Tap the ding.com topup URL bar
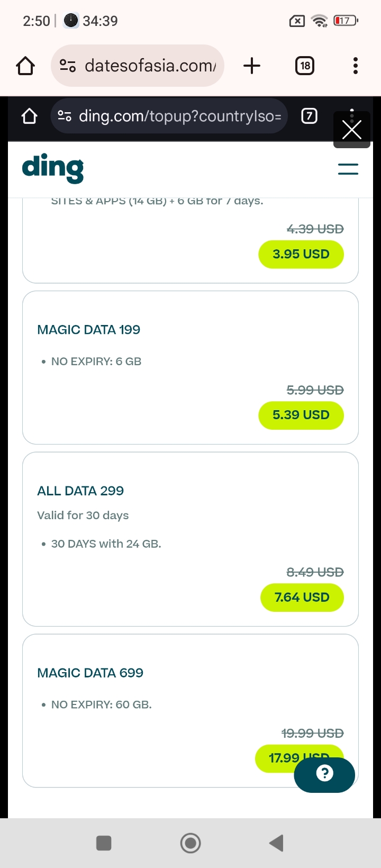The image size is (381, 868). click(x=180, y=116)
